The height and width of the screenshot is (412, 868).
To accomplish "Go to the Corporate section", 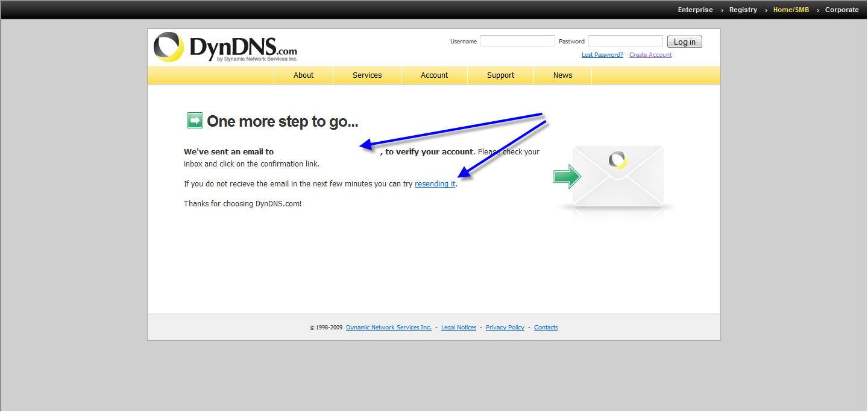I will 841,10.
